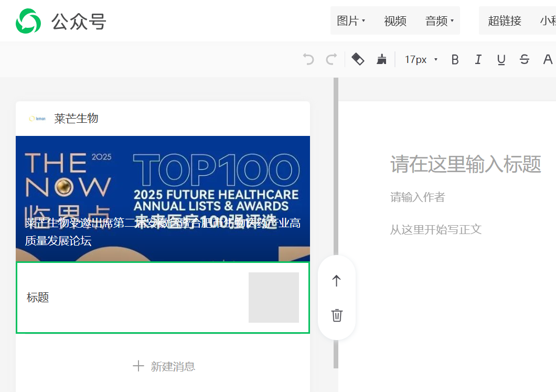
Task: Move the selected article up
Action: (337, 281)
